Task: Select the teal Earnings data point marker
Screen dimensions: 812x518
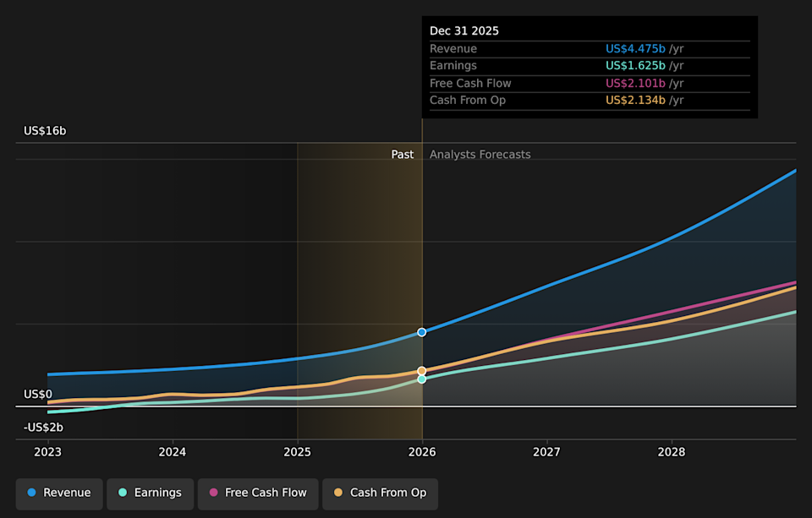Action: (x=421, y=379)
